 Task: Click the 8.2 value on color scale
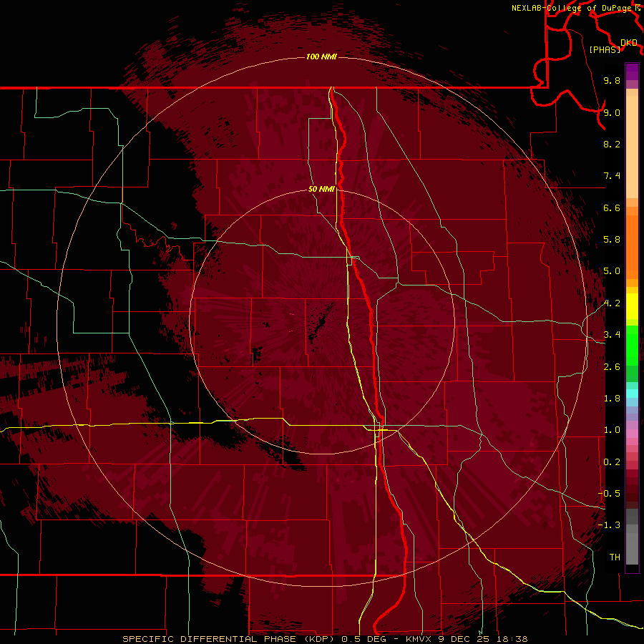click(612, 144)
